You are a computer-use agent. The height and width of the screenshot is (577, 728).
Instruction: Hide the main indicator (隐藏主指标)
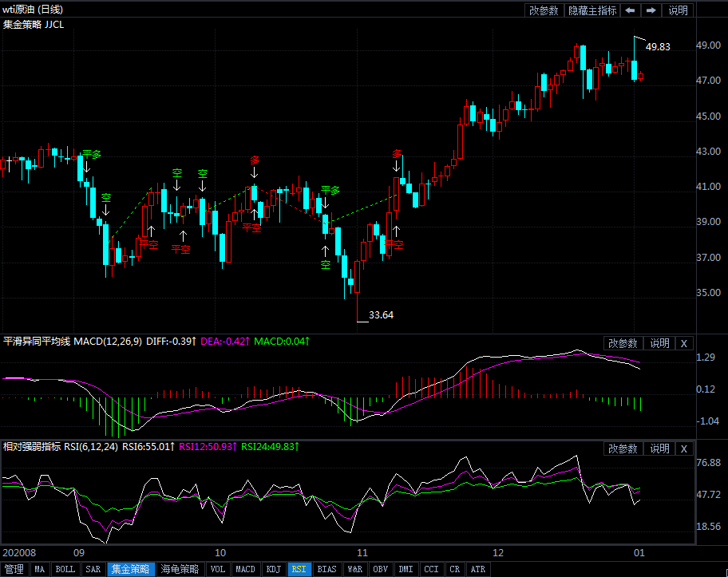592,10
